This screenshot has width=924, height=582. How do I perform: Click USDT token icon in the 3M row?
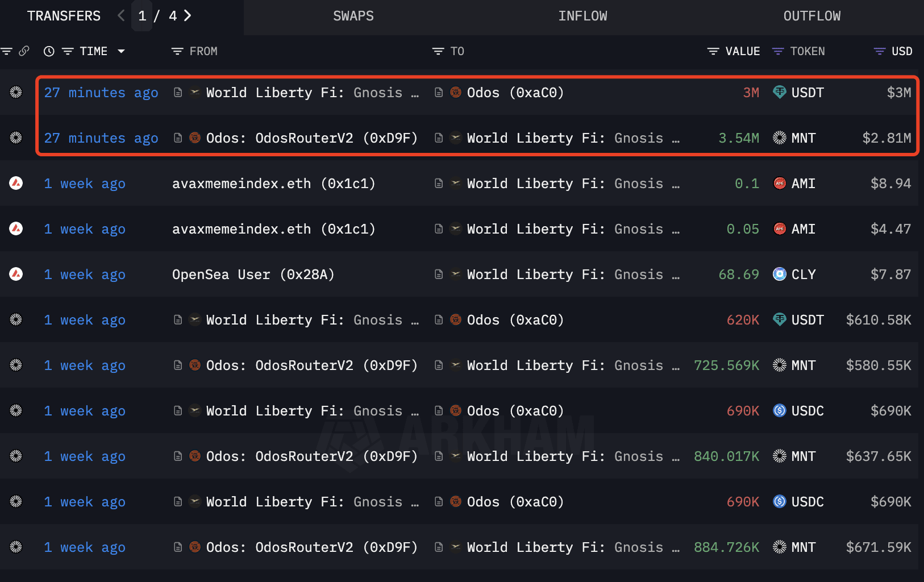[x=780, y=92]
